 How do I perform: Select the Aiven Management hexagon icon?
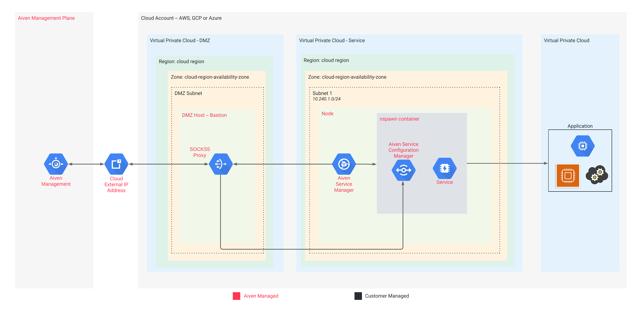[56, 164]
